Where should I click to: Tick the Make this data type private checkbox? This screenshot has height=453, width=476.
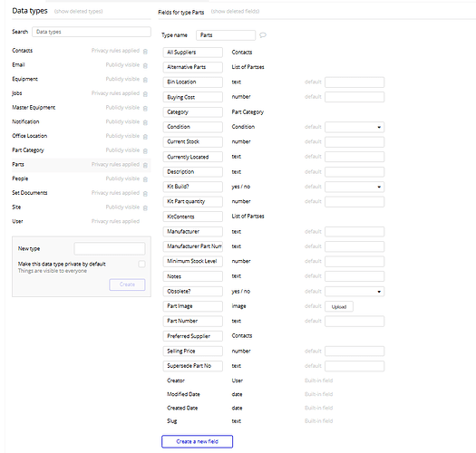(141, 264)
